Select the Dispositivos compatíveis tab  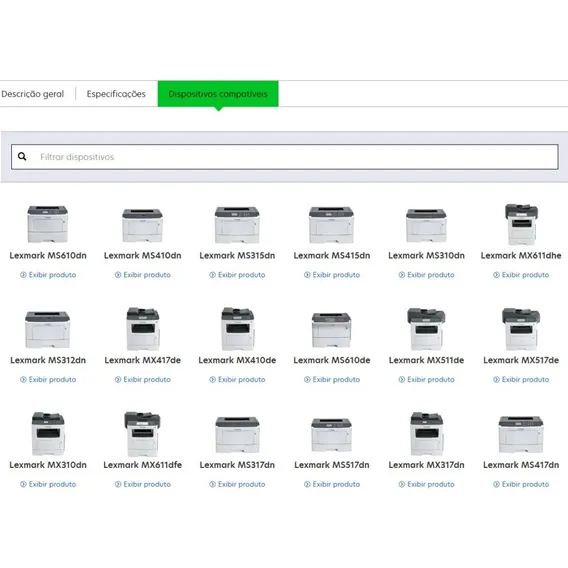[218, 94]
